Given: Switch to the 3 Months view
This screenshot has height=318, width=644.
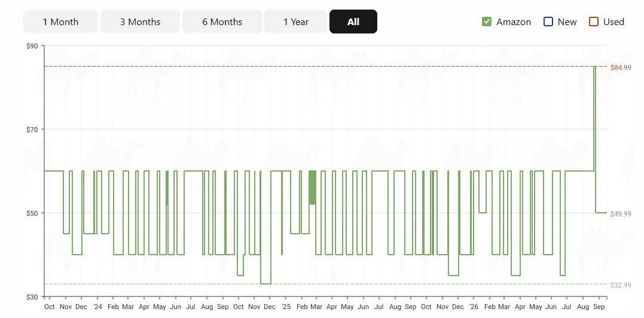Looking at the screenshot, I should coord(140,22).
